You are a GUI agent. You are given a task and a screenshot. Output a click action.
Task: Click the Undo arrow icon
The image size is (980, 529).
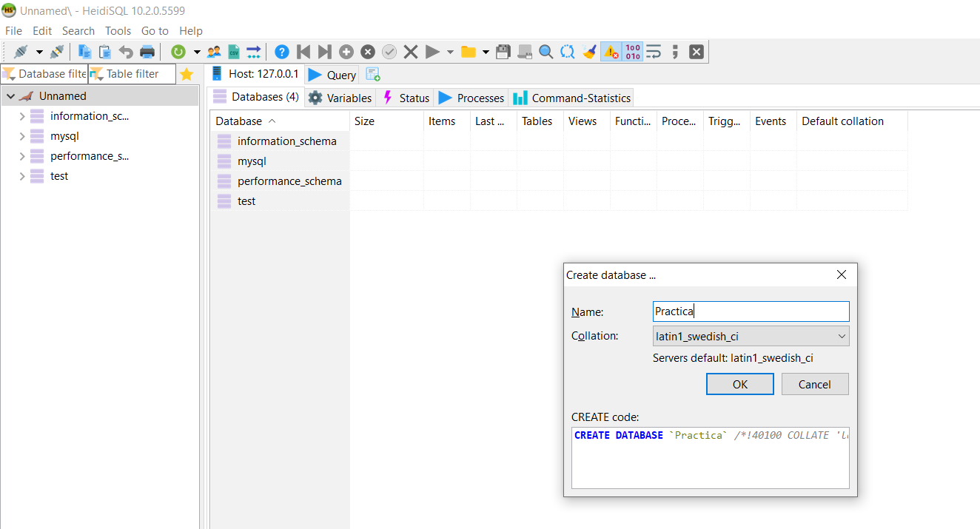126,52
